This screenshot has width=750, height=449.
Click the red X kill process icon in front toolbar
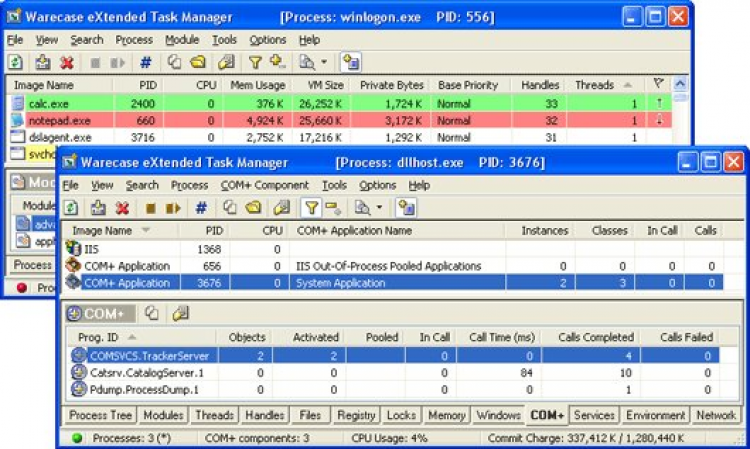pyautogui.click(x=123, y=208)
